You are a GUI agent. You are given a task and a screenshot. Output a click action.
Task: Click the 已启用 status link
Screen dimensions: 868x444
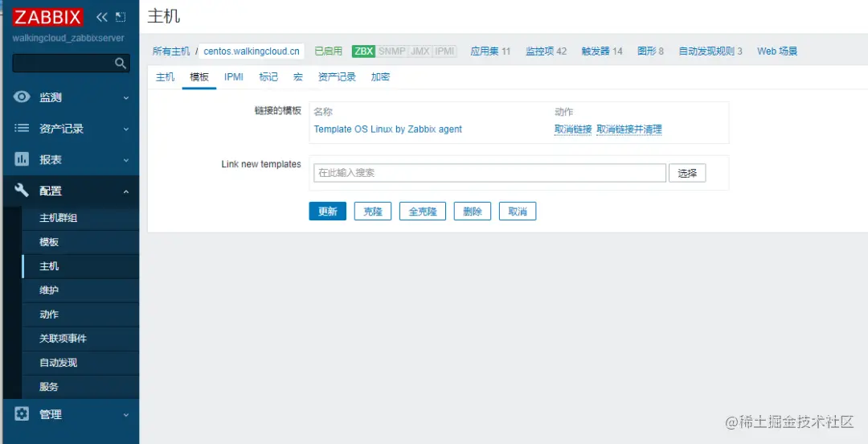pos(328,51)
